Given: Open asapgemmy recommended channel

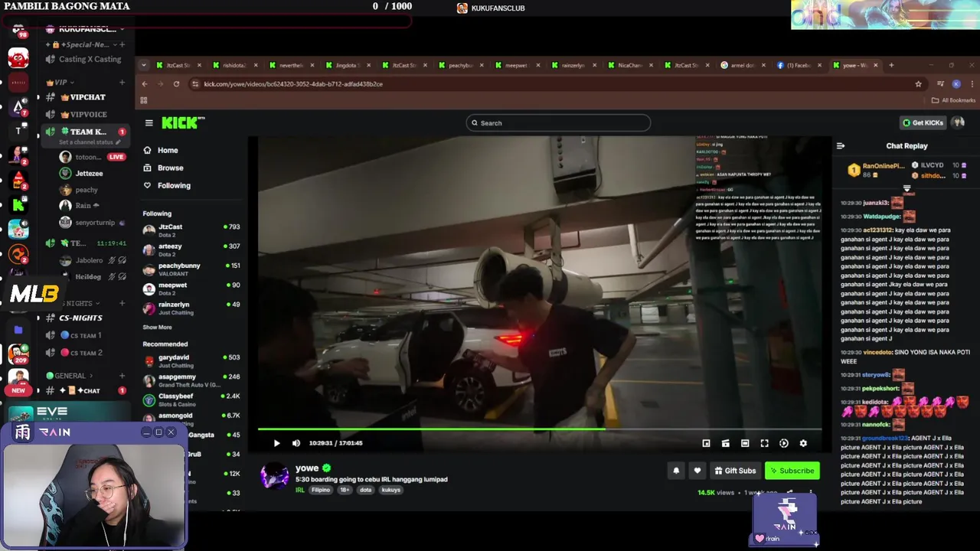Looking at the screenshot, I should (191, 380).
